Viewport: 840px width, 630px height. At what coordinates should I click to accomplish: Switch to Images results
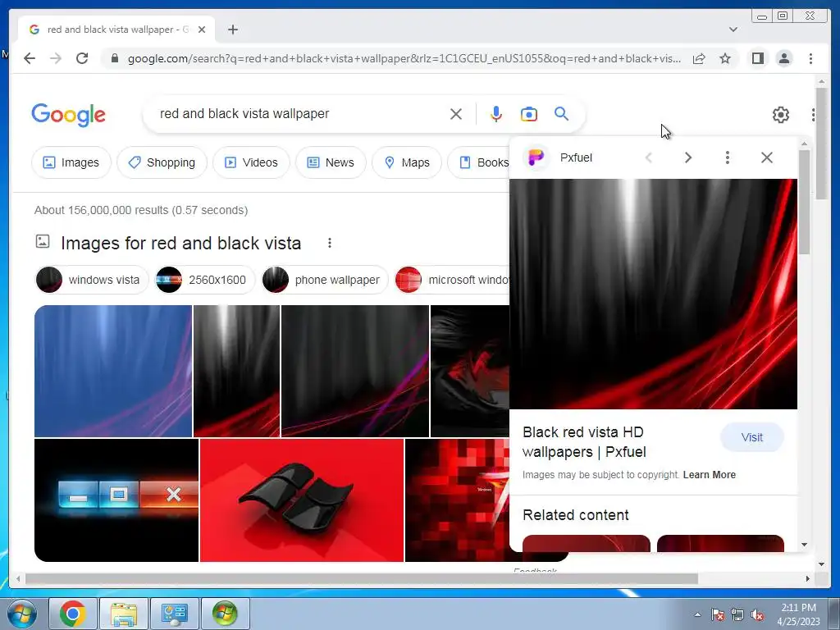click(71, 162)
